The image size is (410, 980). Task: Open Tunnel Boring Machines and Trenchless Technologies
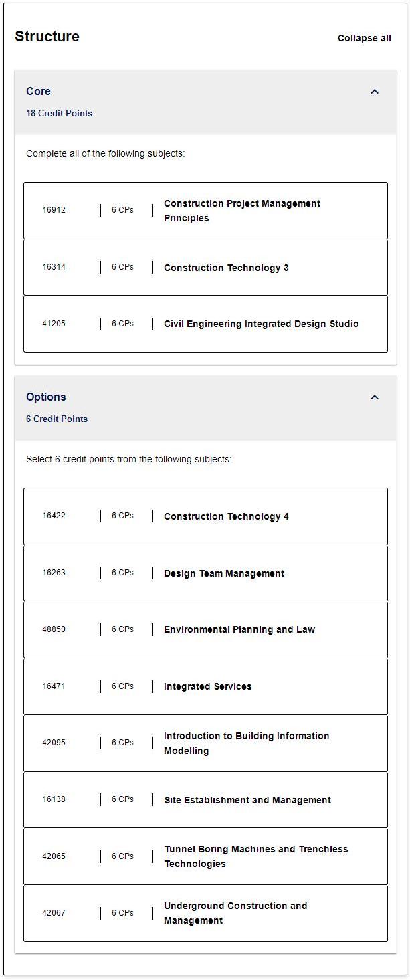point(255,856)
